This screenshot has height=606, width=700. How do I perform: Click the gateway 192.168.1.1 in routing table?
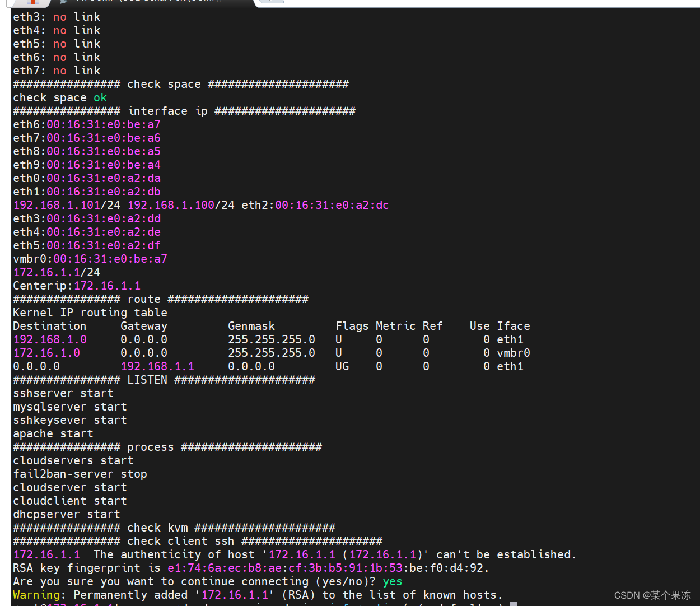point(157,366)
